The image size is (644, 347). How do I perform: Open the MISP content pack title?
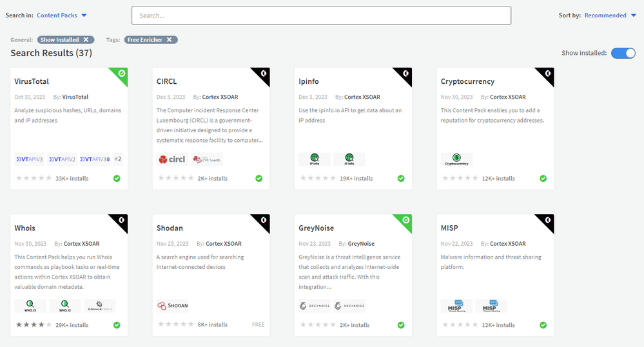(x=450, y=228)
